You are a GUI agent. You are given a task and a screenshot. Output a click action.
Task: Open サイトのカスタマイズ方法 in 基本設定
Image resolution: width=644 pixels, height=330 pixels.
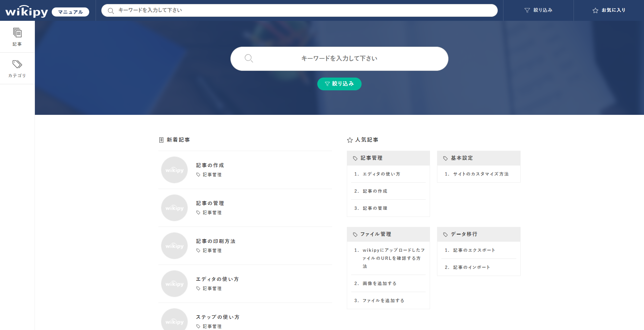click(481, 174)
